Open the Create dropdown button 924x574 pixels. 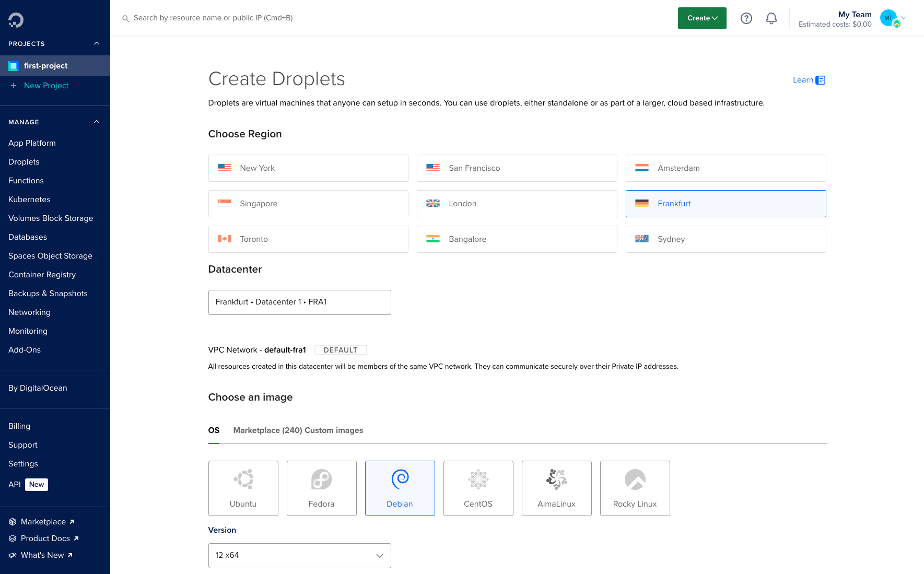702,18
